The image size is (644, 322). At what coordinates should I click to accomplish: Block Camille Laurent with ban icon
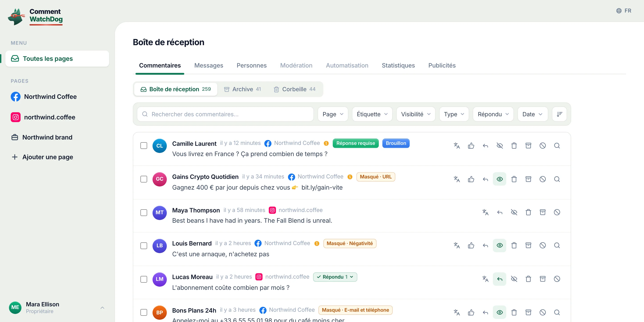(x=542, y=146)
